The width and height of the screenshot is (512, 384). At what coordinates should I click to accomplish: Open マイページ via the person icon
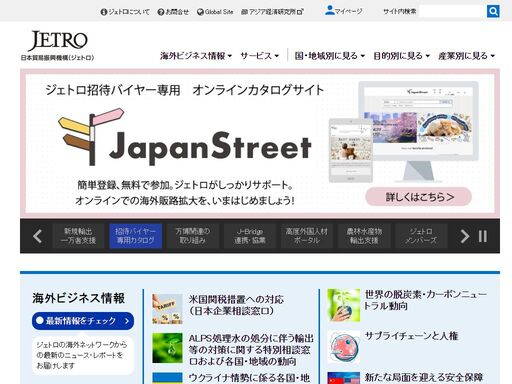click(329, 10)
